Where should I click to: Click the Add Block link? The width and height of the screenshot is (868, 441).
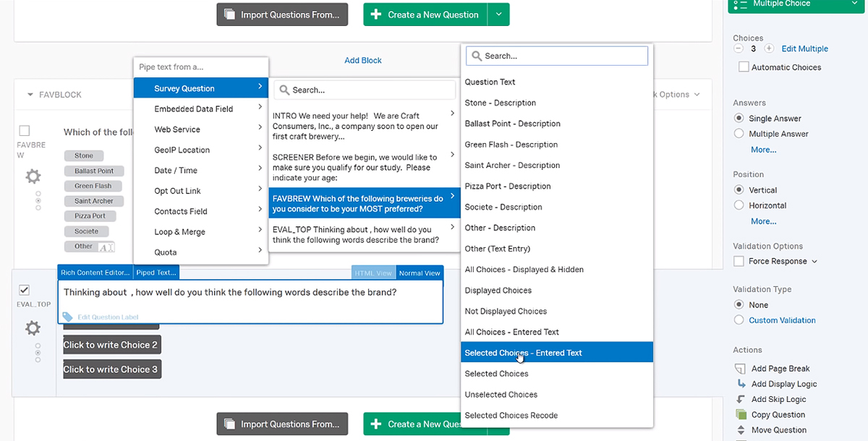point(362,60)
